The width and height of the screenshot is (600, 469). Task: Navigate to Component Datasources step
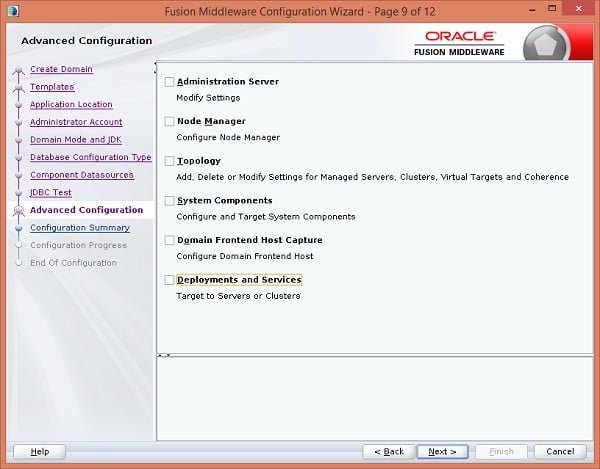(82, 175)
